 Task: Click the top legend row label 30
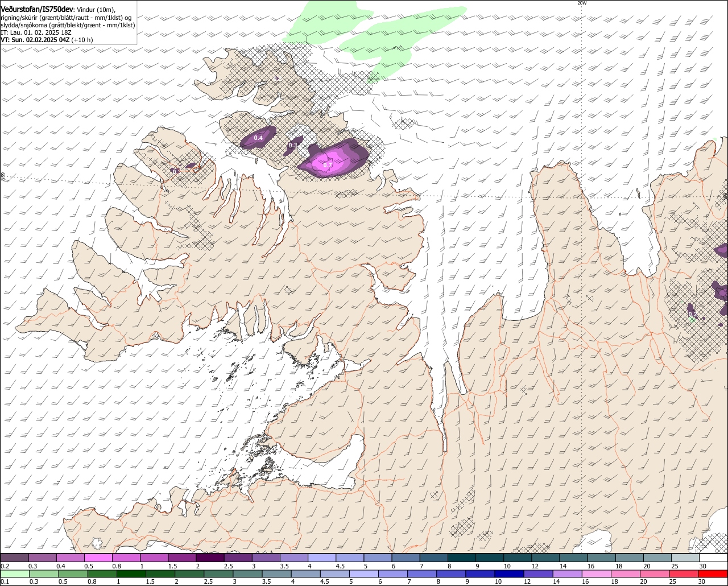point(702,566)
